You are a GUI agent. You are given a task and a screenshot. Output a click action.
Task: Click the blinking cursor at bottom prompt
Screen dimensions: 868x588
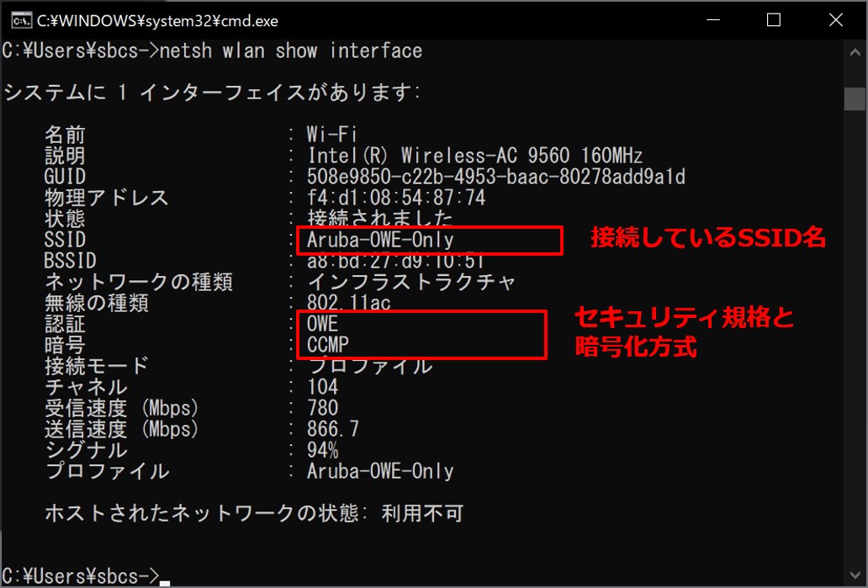pyautogui.click(x=164, y=582)
